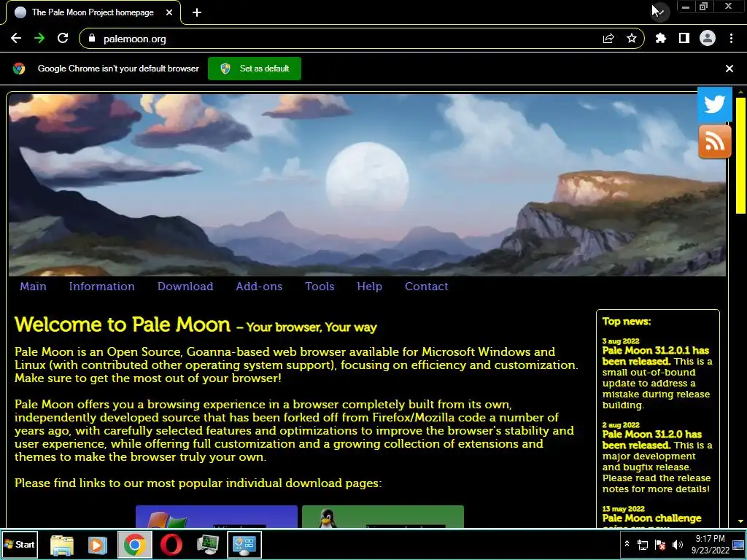This screenshot has width=747, height=560.
Task: Show hidden tray icons arrow
Action: (627, 544)
